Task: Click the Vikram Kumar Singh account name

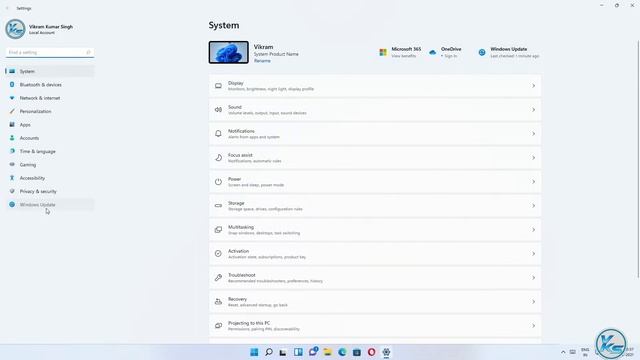Action: point(51,27)
